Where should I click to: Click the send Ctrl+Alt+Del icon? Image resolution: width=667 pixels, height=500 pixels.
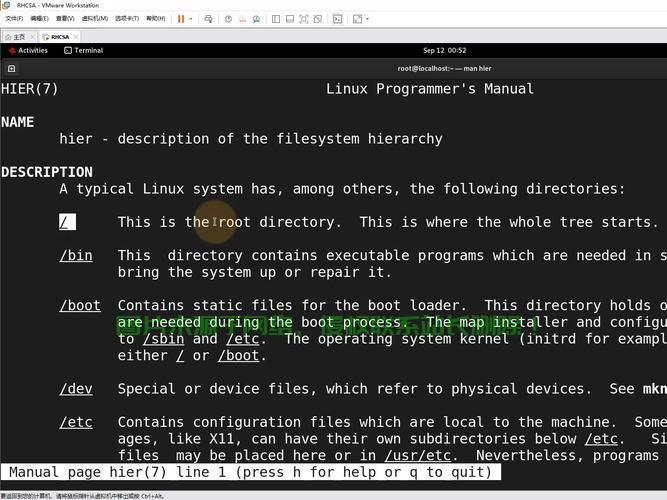click(x=209, y=18)
